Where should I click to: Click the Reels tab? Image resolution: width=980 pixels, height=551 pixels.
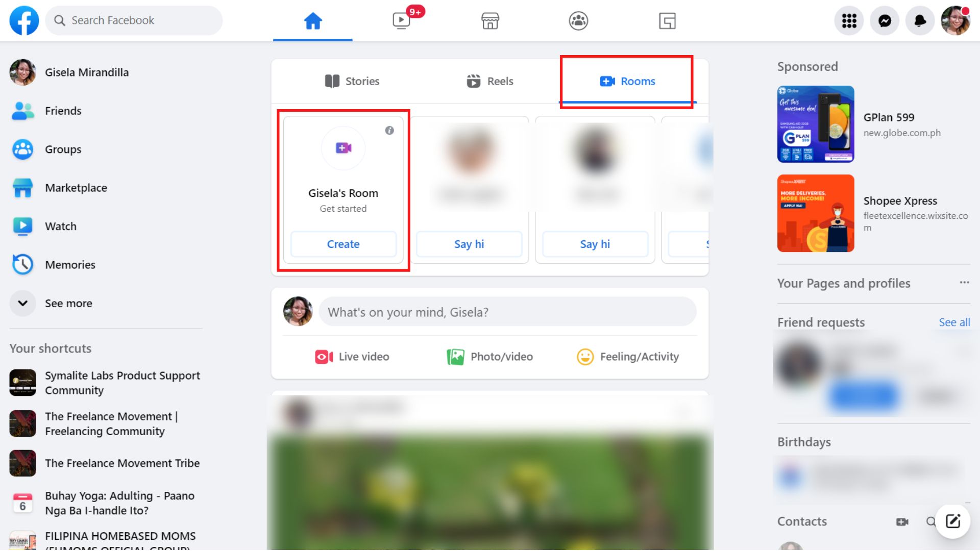point(490,81)
